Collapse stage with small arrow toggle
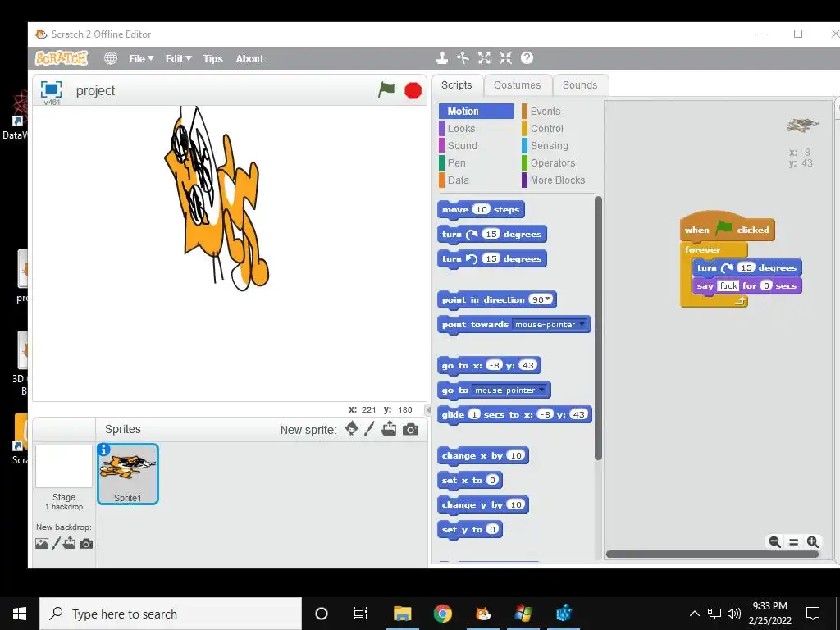The height and width of the screenshot is (630, 840). pos(428,410)
